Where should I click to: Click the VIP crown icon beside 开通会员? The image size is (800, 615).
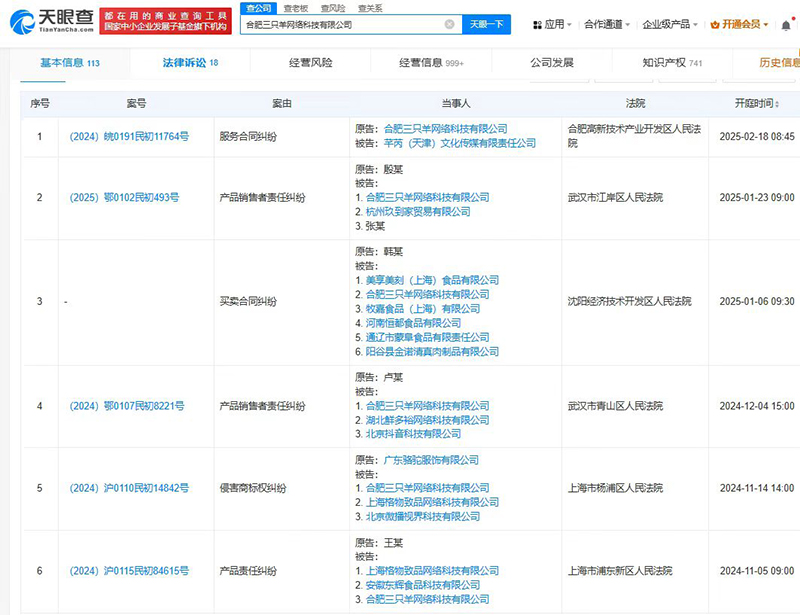(x=715, y=24)
